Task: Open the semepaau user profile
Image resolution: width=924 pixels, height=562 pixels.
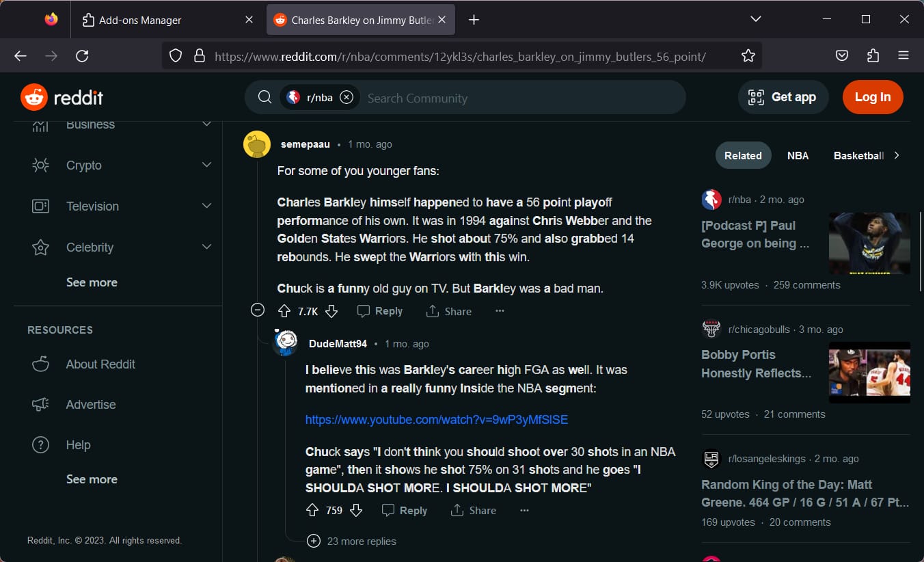Action: 305,144
